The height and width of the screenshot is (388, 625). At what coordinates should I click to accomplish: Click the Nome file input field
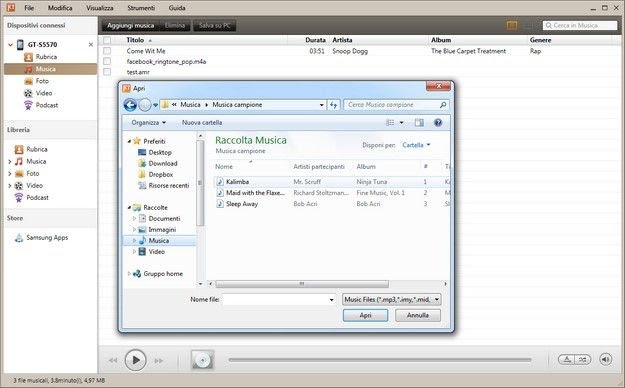275,299
